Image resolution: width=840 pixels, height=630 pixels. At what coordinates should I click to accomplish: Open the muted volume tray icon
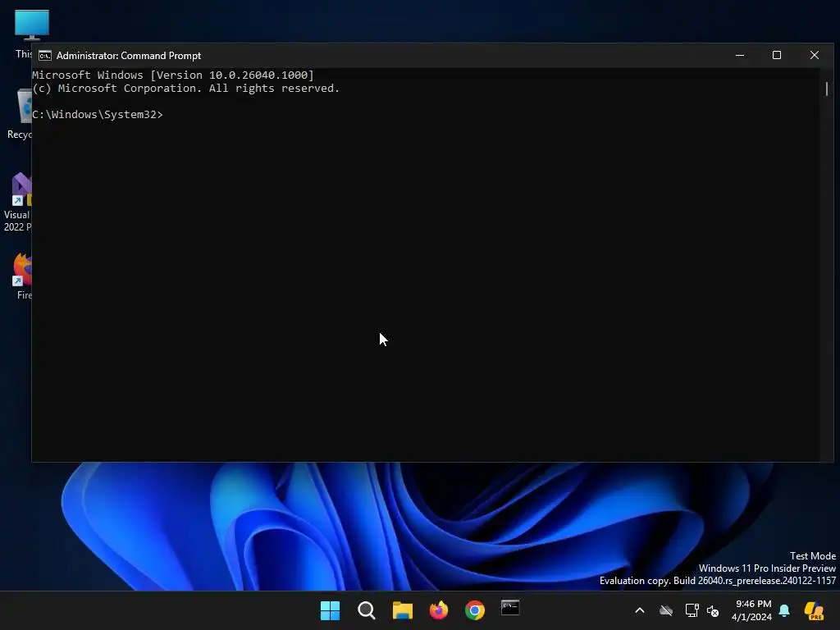tap(713, 610)
